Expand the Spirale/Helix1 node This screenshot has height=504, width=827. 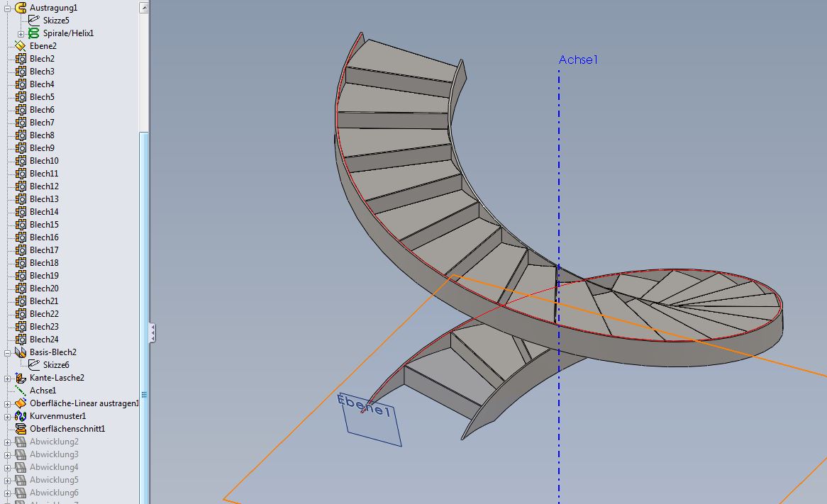21,34
